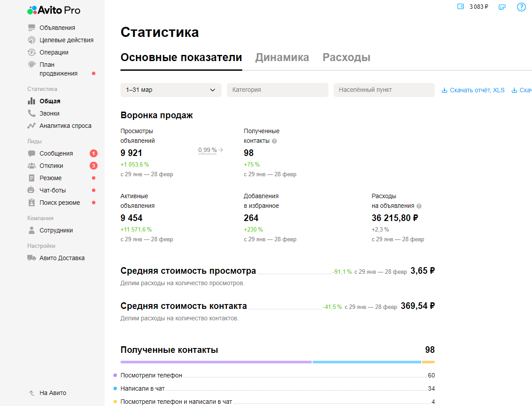
Task: Switch to the Расходы tab
Action: pyautogui.click(x=346, y=58)
